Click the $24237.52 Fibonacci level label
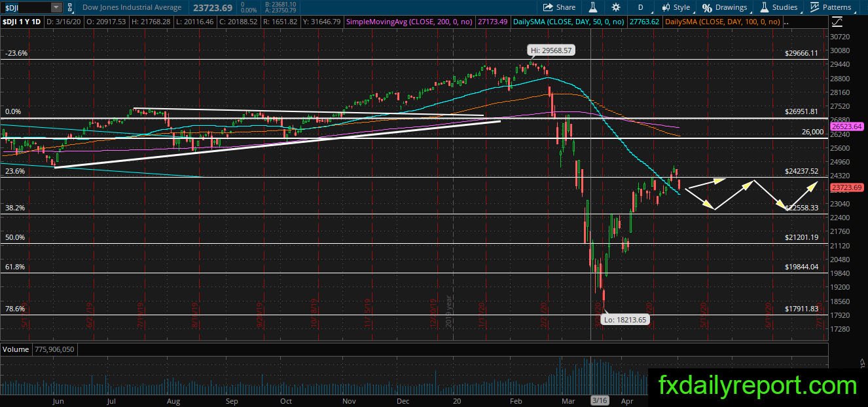 click(802, 171)
